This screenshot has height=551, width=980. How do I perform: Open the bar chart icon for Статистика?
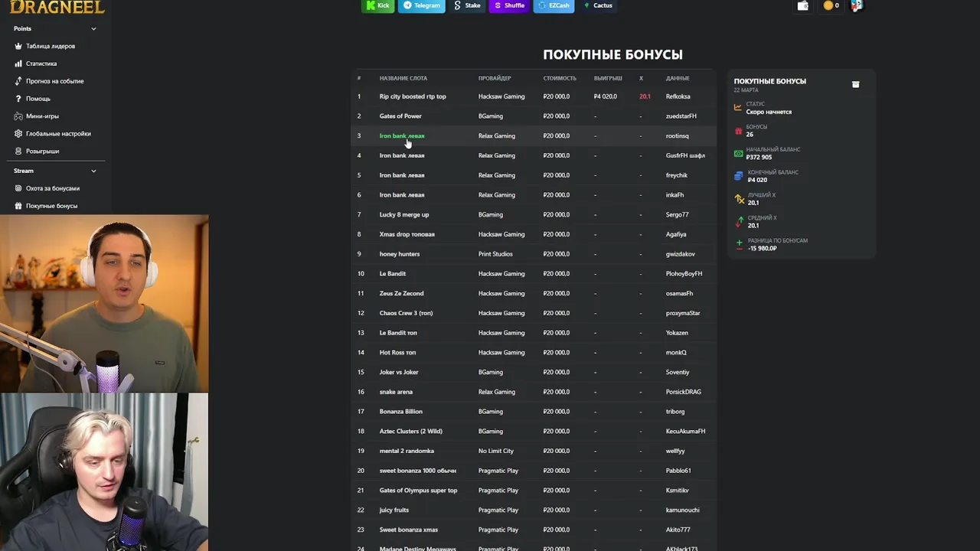pyautogui.click(x=18, y=64)
